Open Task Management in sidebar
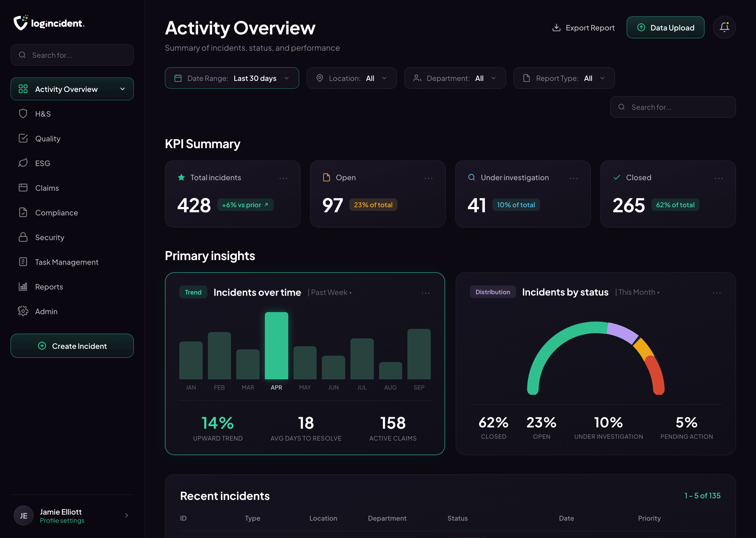The image size is (756, 538). [72, 262]
